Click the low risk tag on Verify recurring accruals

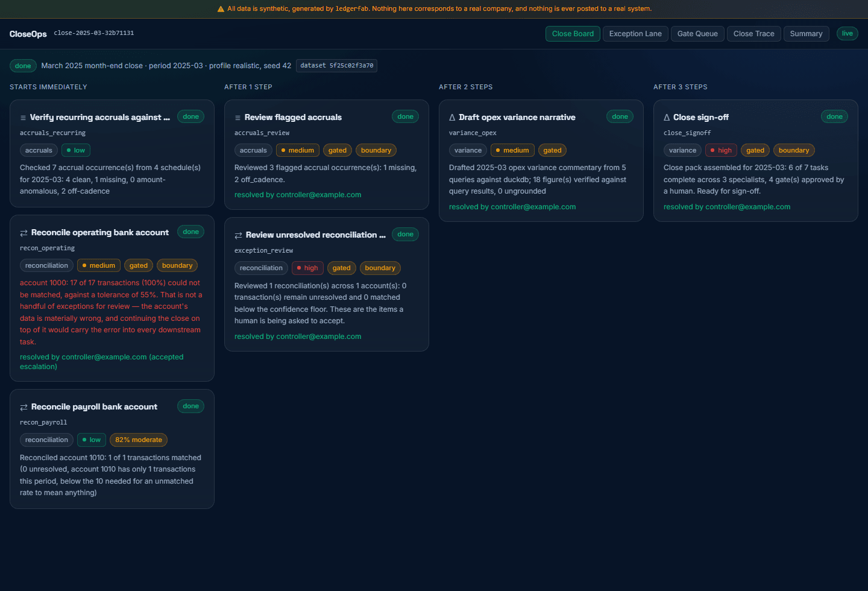[75, 150]
